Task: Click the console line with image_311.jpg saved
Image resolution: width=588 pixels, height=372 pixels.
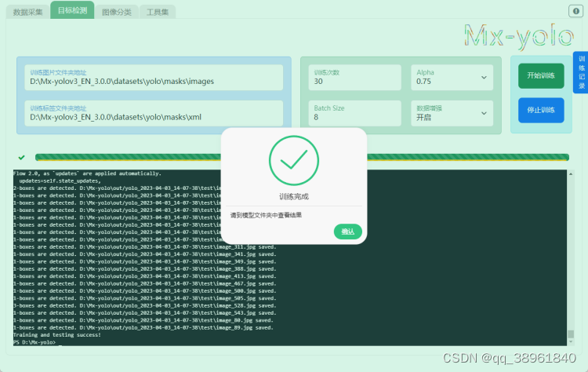Action: (145, 247)
